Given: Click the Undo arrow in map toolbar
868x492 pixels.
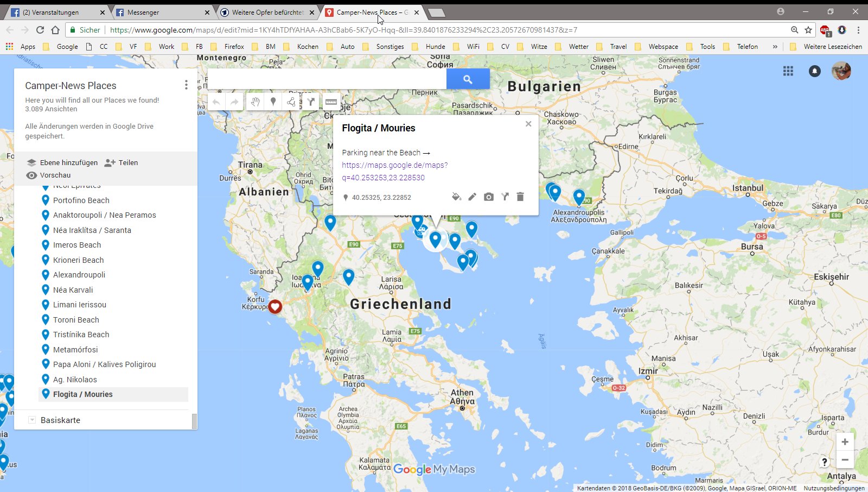Looking at the screenshot, I should click(216, 102).
